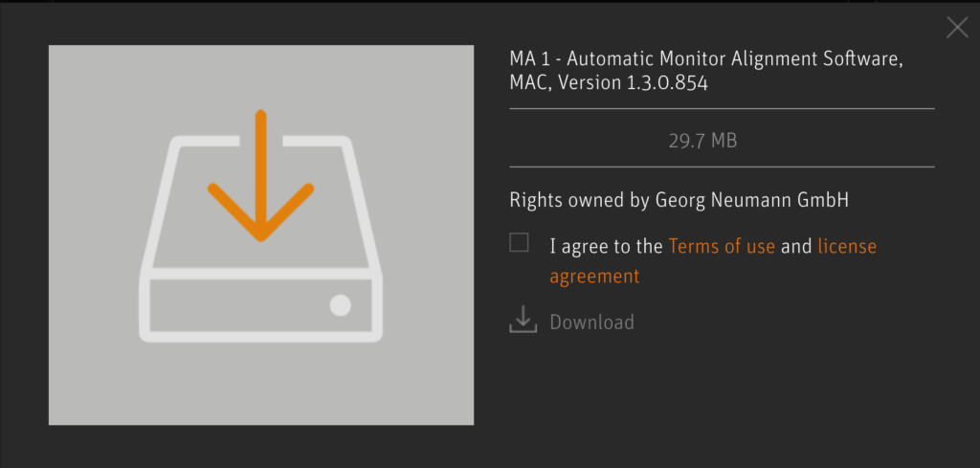
Task: Click the "Georg Neumann GmbH" owner name
Action: point(752,201)
